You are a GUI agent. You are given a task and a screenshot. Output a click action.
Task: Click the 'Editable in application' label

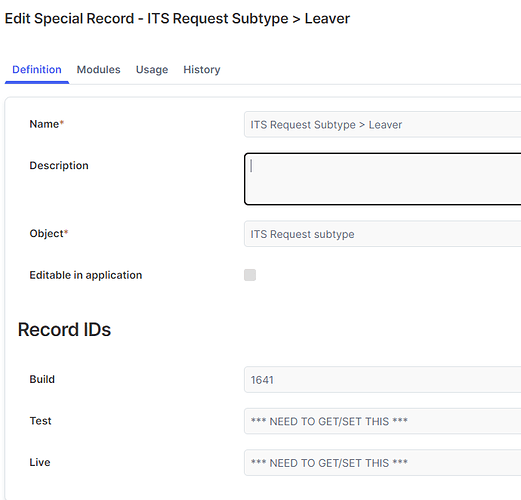coord(86,275)
